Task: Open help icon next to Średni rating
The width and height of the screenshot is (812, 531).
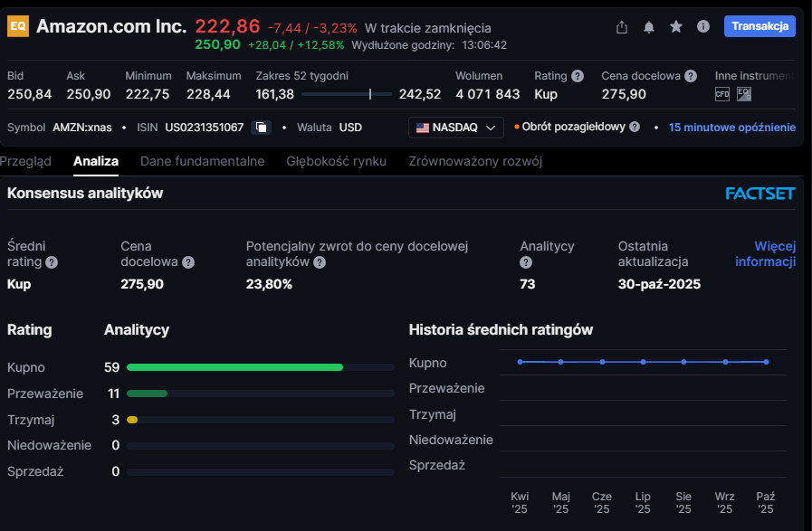Action: (x=52, y=262)
